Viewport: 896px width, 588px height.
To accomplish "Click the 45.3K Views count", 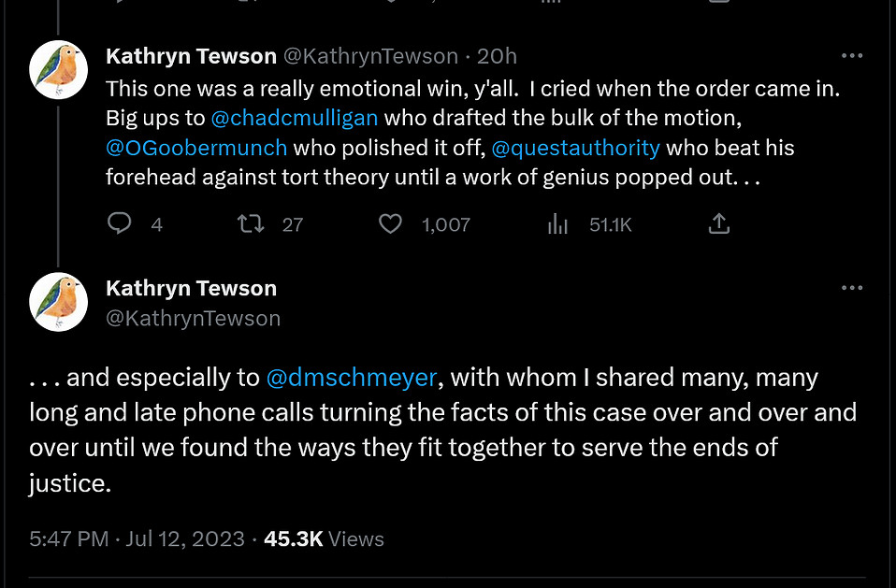I will [324, 538].
